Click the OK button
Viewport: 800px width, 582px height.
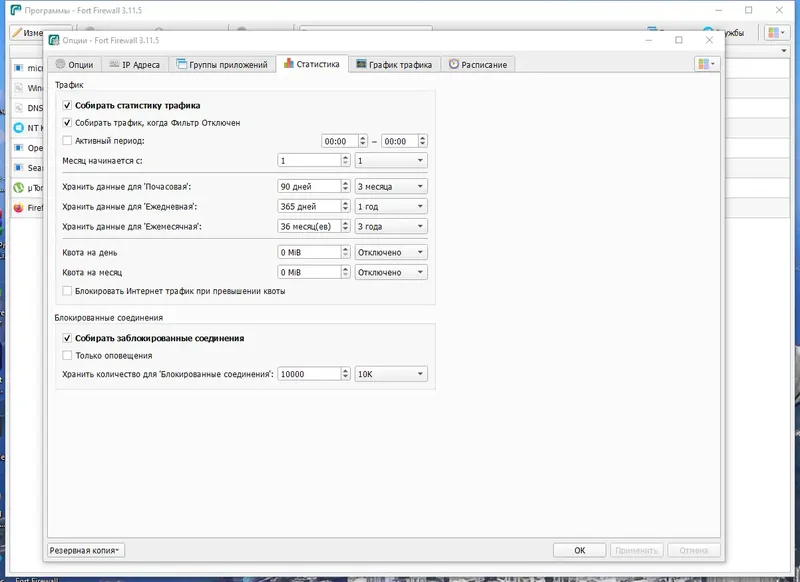coord(580,550)
